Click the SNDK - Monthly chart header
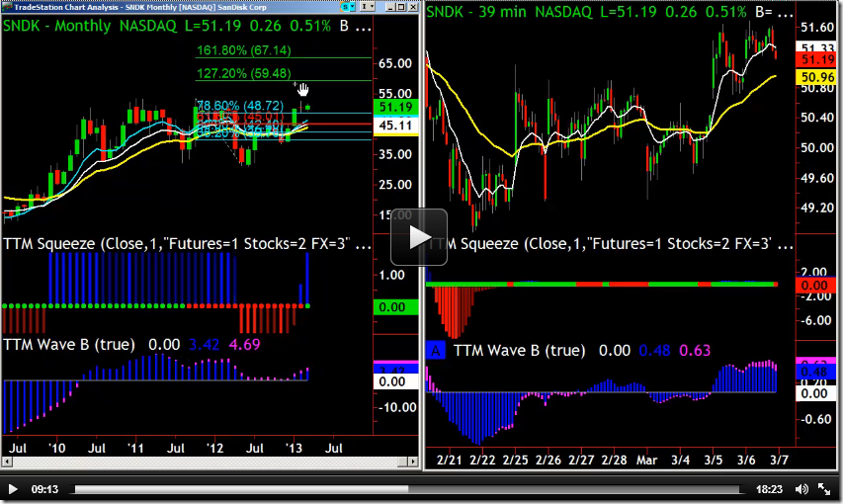 tap(187, 26)
